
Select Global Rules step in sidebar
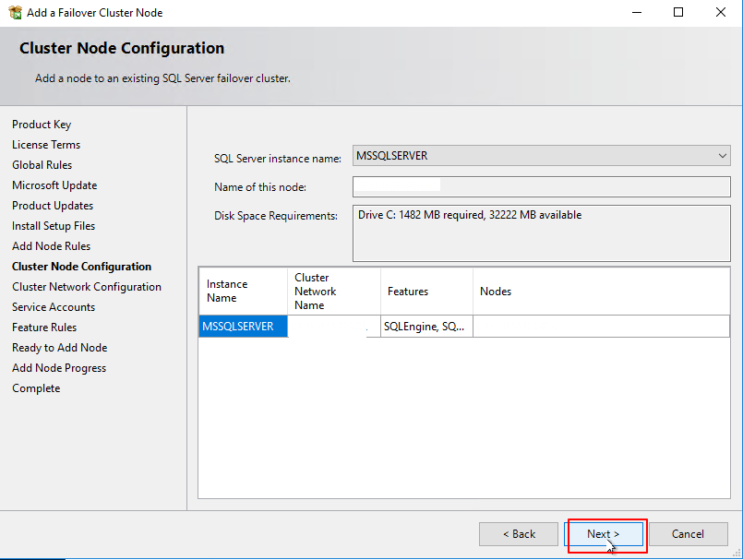coord(42,165)
